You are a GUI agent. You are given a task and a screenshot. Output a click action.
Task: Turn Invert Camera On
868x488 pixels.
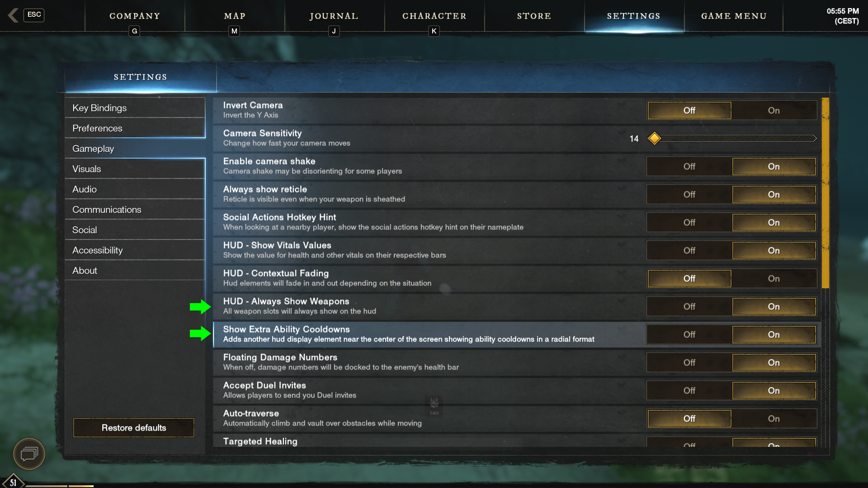point(774,111)
